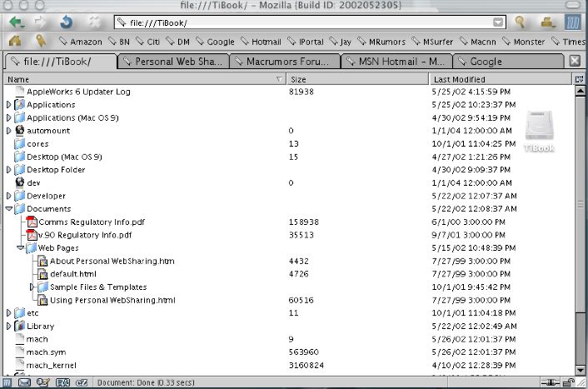Click the dev alias icon

tap(19, 182)
